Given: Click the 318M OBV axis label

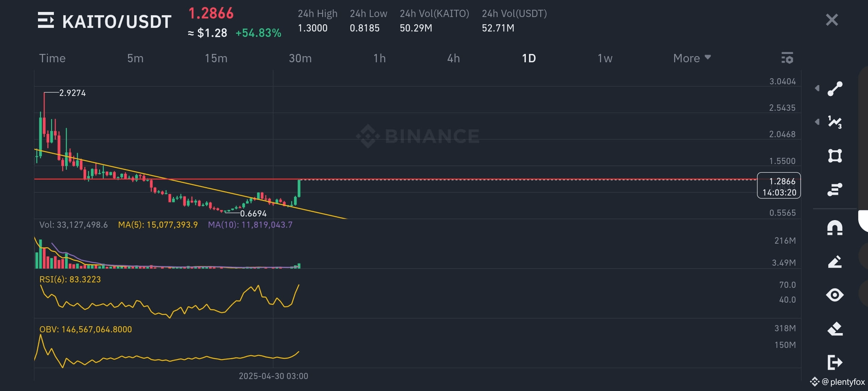Looking at the screenshot, I should [785, 328].
